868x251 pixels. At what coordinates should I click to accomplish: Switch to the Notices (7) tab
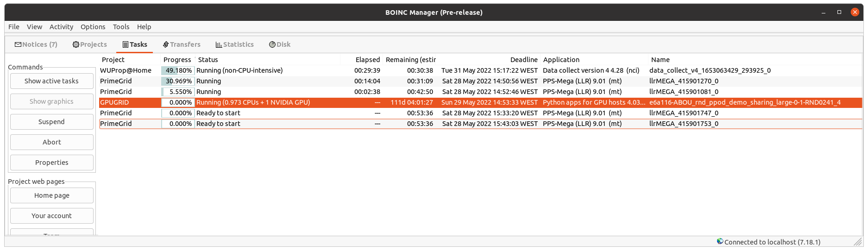[36, 44]
